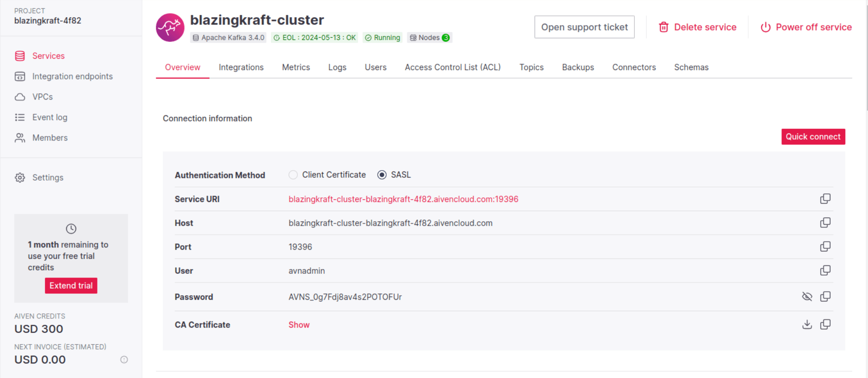Open Integration endpoints in sidebar
The width and height of the screenshot is (868, 378).
coord(64,76)
